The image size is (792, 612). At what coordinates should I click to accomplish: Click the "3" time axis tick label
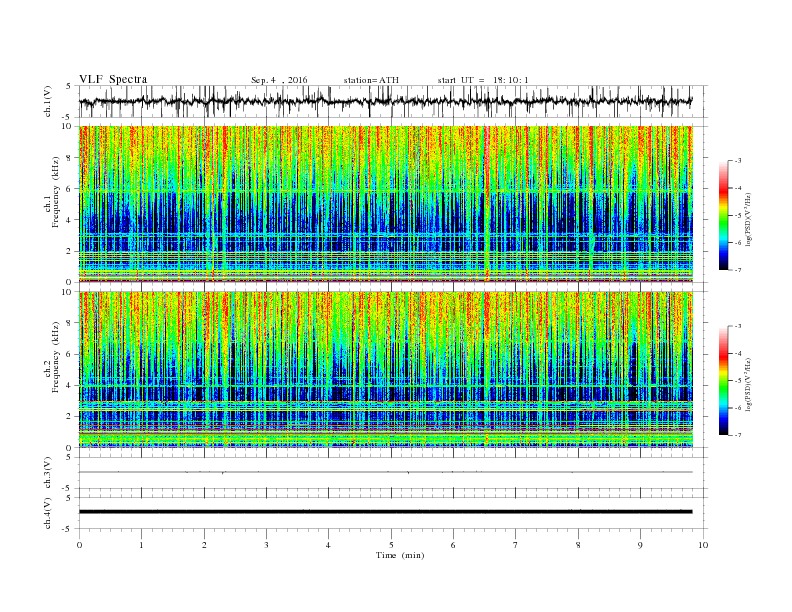point(266,545)
